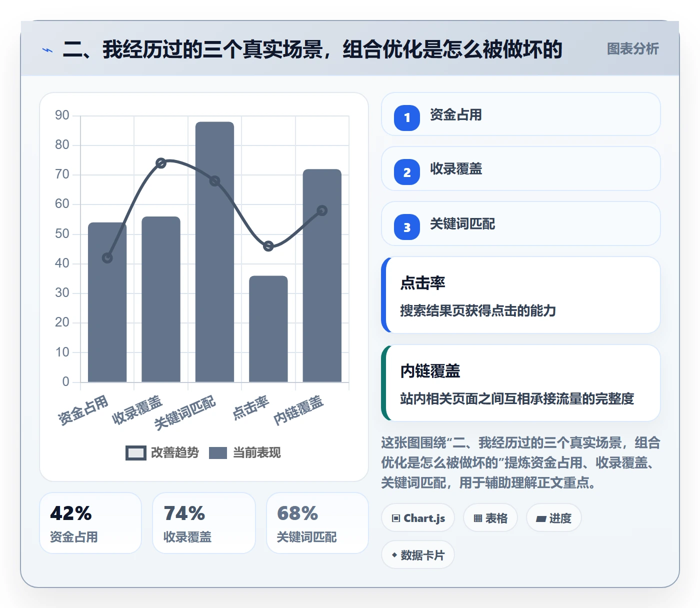Click the lightning bolt icon in header
The height and width of the screenshot is (608, 700).
pos(47,50)
